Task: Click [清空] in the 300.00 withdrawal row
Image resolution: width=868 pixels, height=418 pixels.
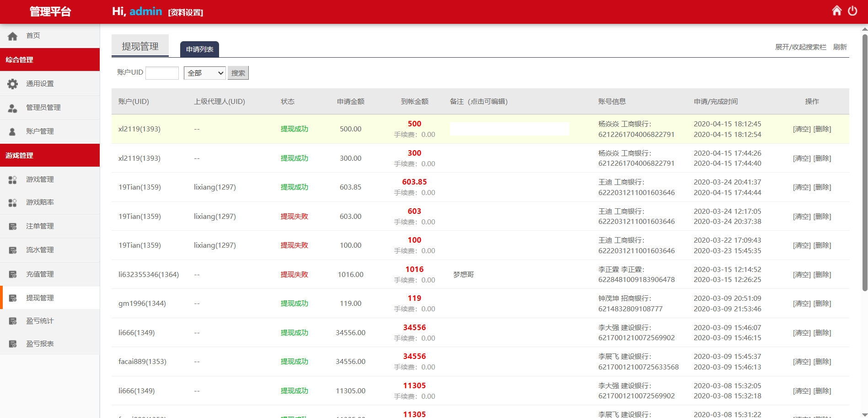Action: click(802, 158)
